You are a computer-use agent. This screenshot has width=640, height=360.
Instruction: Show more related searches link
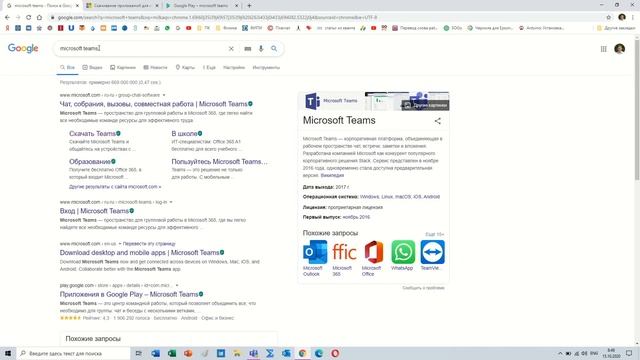click(x=434, y=234)
